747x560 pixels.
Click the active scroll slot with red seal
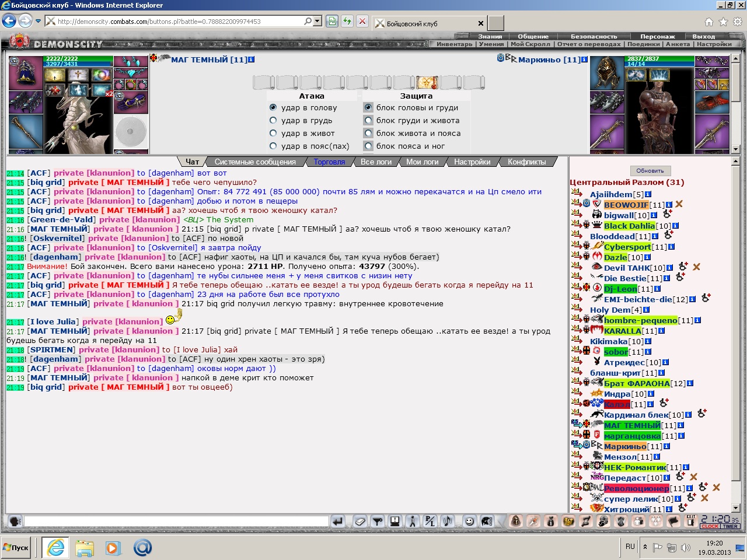point(427,82)
